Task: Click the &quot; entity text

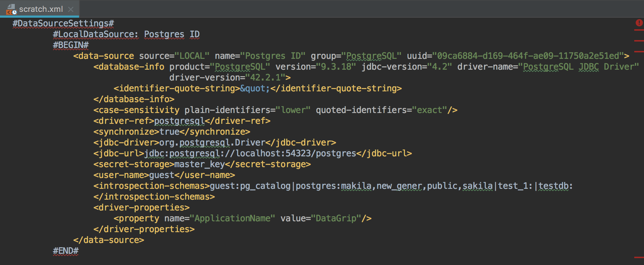Action: click(x=255, y=88)
